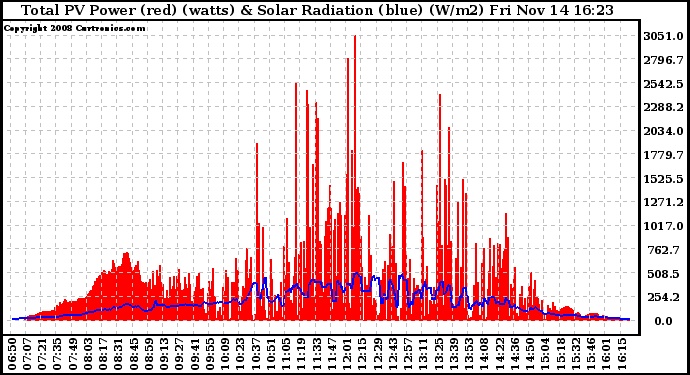
Task: Click the 12:57 time label
Action: 408,354
